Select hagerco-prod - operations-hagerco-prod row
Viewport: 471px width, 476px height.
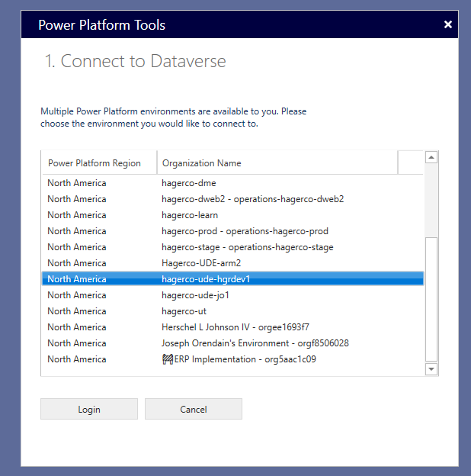pos(232,231)
